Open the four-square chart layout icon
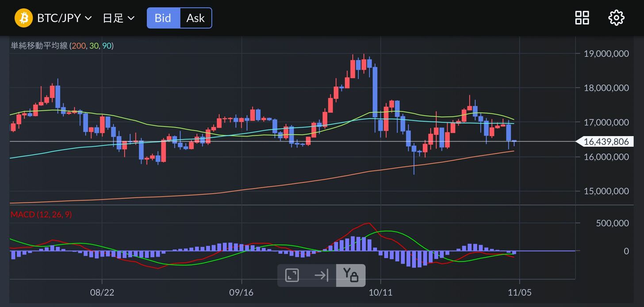The width and height of the screenshot is (644, 307). tap(582, 18)
